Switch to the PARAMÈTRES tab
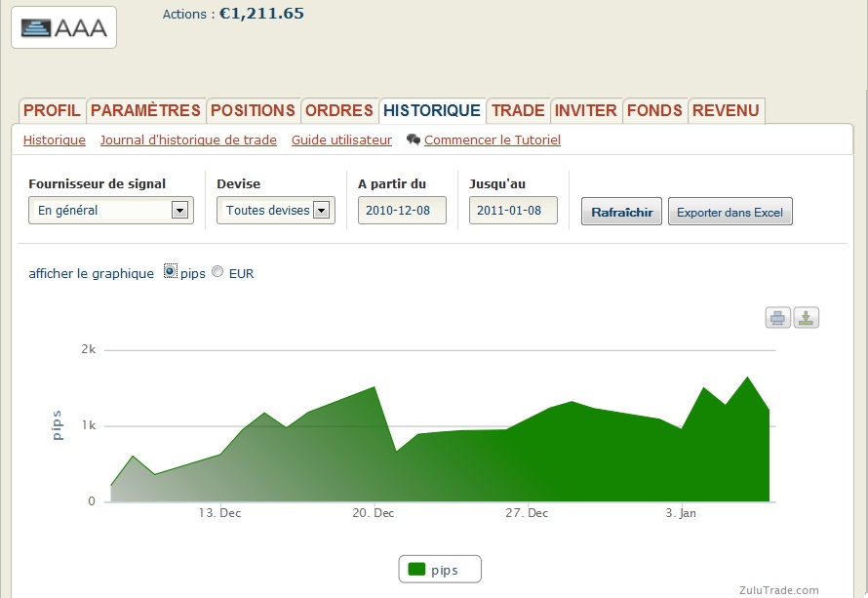 click(x=145, y=110)
